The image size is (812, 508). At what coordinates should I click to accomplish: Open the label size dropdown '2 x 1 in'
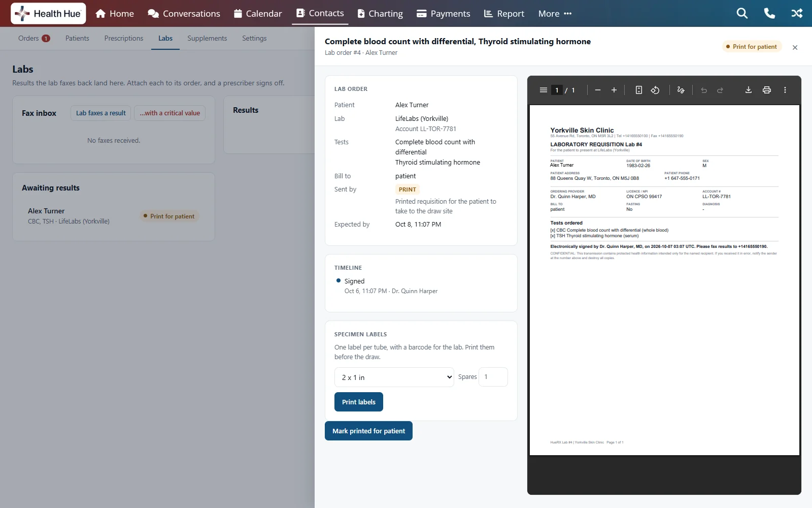[x=394, y=377]
